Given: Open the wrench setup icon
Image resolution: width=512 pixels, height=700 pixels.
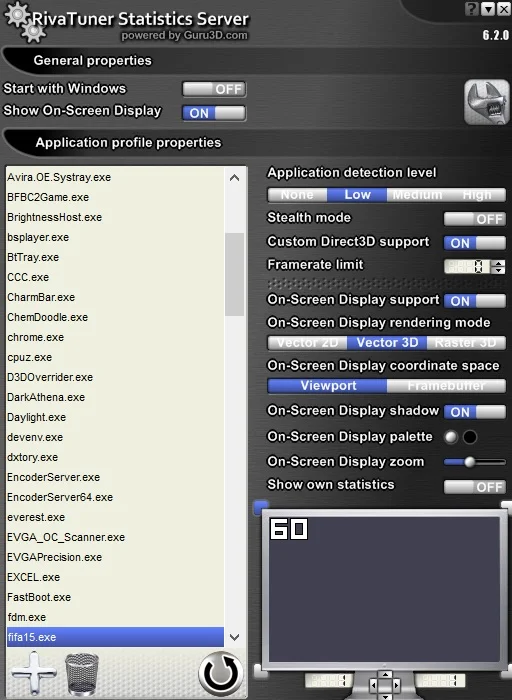Looking at the screenshot, I should 486,102.
